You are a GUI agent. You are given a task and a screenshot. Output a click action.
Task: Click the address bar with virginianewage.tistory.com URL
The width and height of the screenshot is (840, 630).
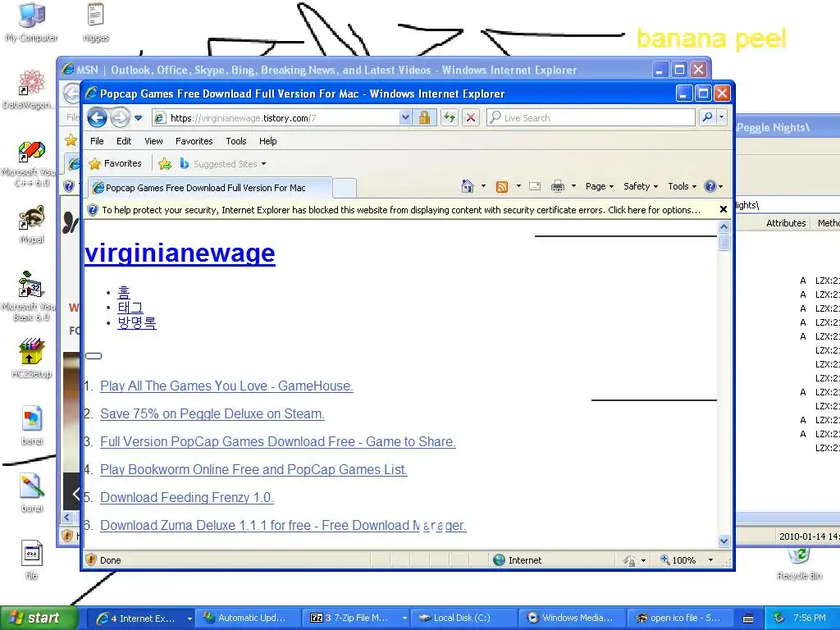276,118
